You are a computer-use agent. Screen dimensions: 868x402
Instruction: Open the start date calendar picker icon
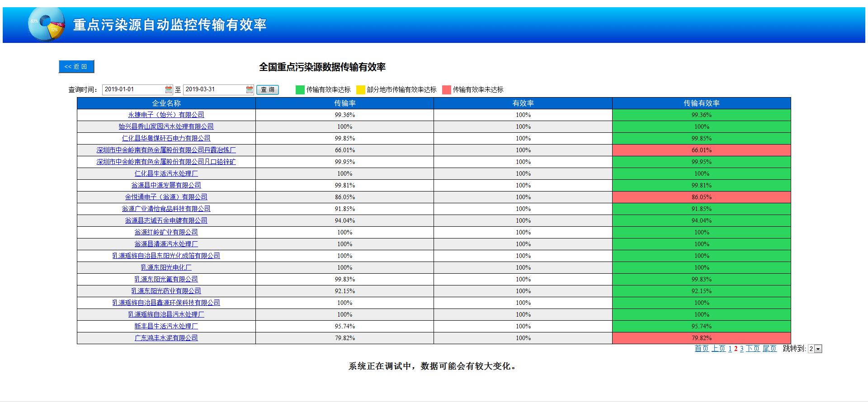click(169, 89)
